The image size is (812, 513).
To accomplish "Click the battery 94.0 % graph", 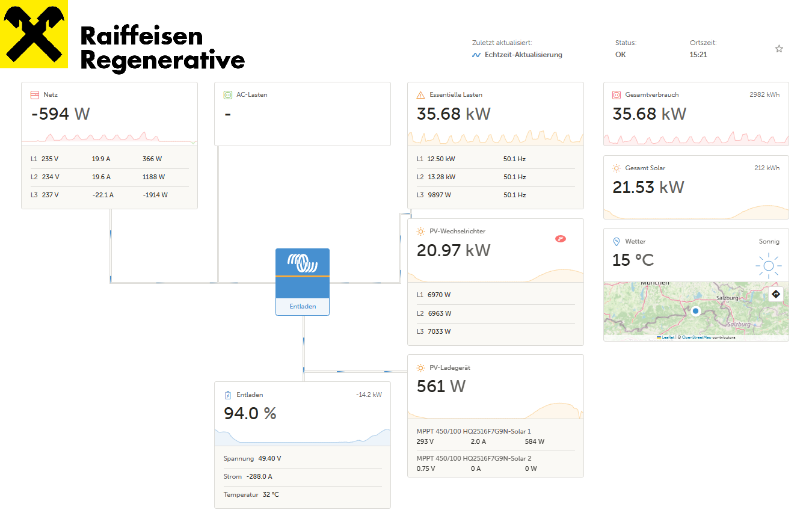I will click(x=303, y=436).
